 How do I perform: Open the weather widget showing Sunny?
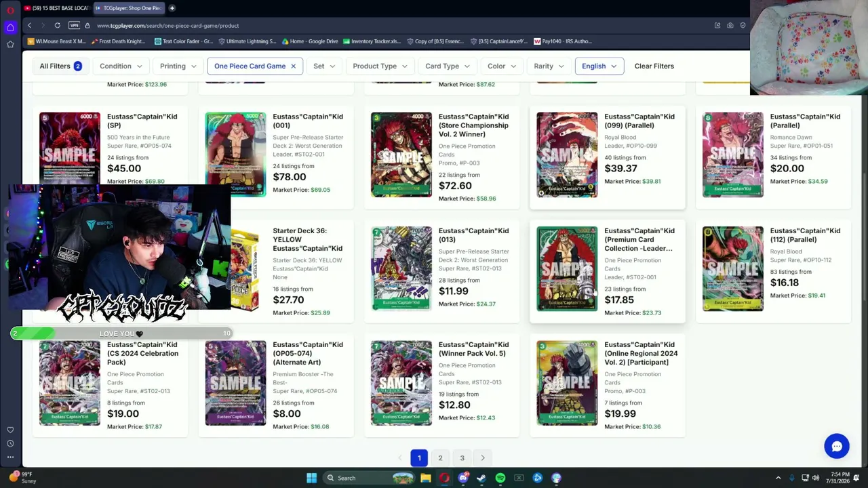[22, 477]
